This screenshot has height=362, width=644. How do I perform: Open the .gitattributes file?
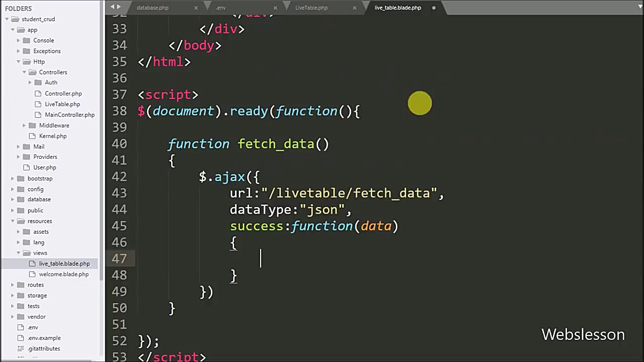point(44,348)
